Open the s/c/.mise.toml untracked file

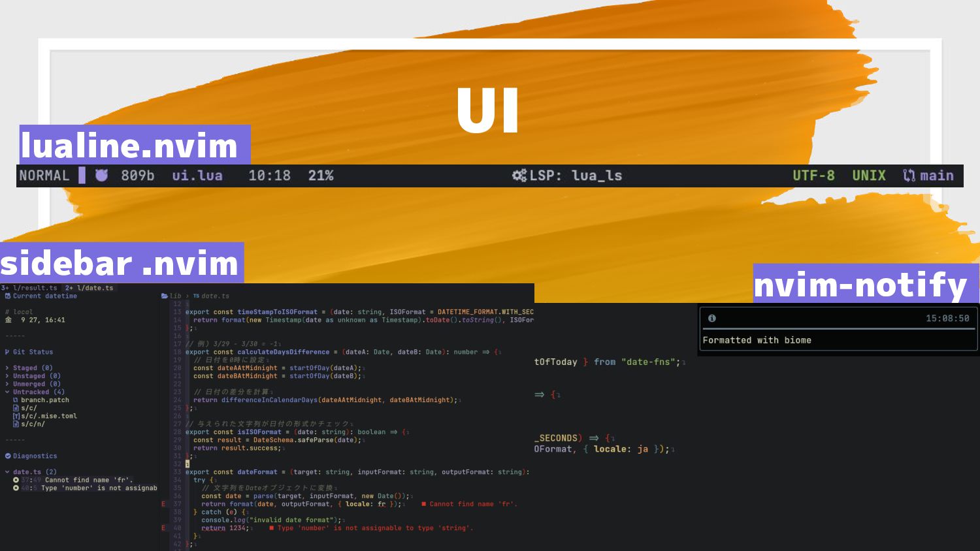(49, 416)
